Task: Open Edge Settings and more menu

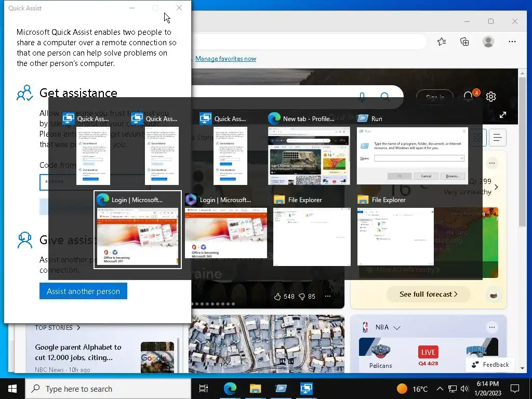Action: pos(512,42)
